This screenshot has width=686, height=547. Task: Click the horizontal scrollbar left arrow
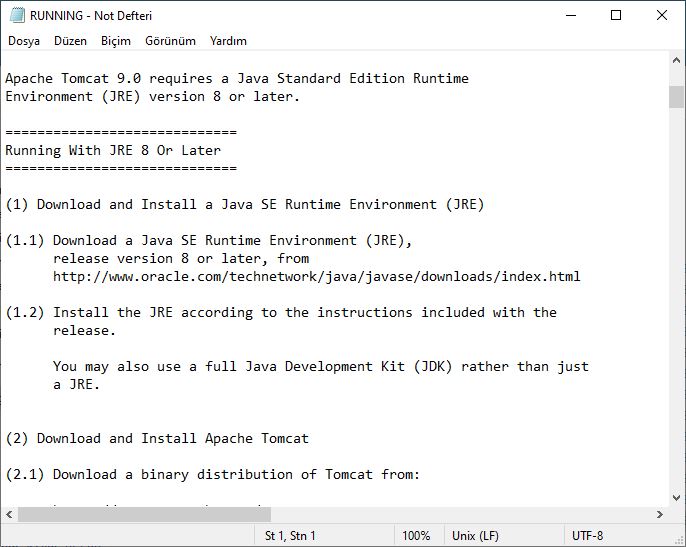[9, 515]
